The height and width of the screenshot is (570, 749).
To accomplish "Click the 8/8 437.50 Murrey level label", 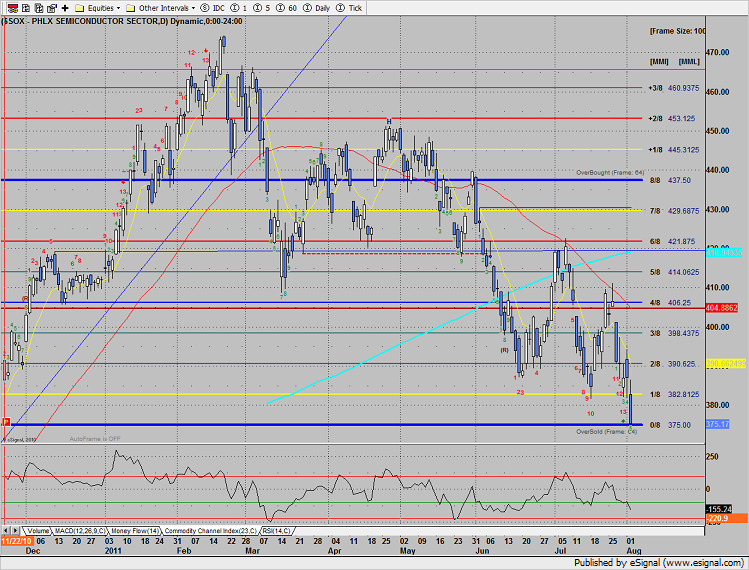I will click(670, 180).
